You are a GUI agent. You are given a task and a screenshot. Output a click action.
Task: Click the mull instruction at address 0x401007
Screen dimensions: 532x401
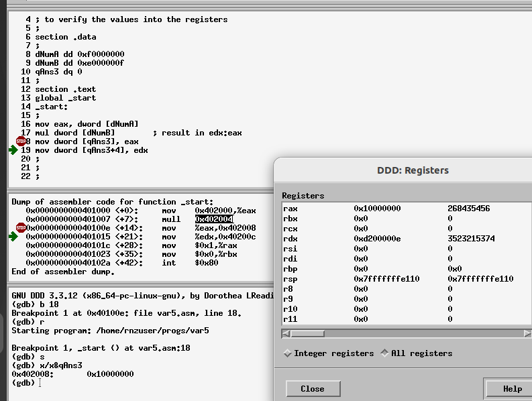[171, 219]
